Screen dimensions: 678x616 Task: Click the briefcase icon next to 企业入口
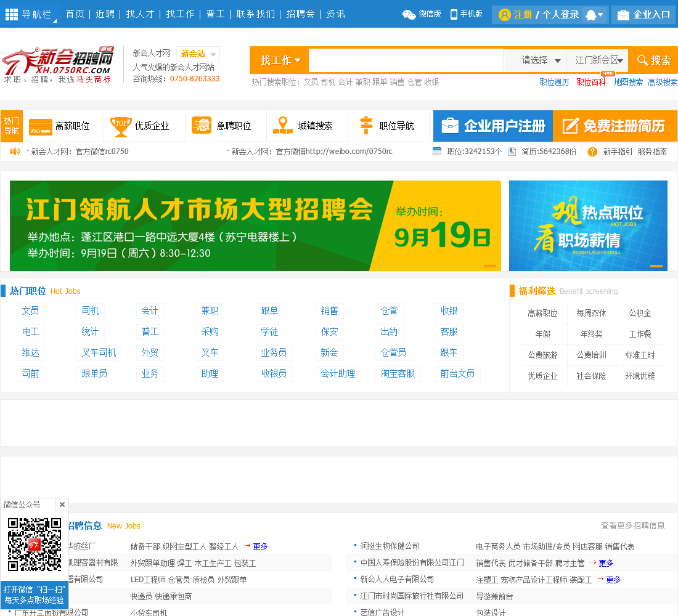pyautogui.click(x=623, y=15)
